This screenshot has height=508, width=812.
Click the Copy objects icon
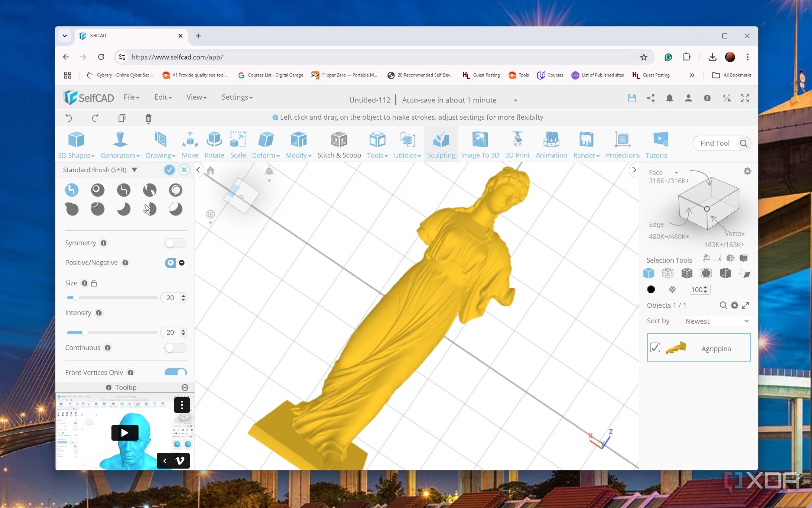tap(121, 118)
